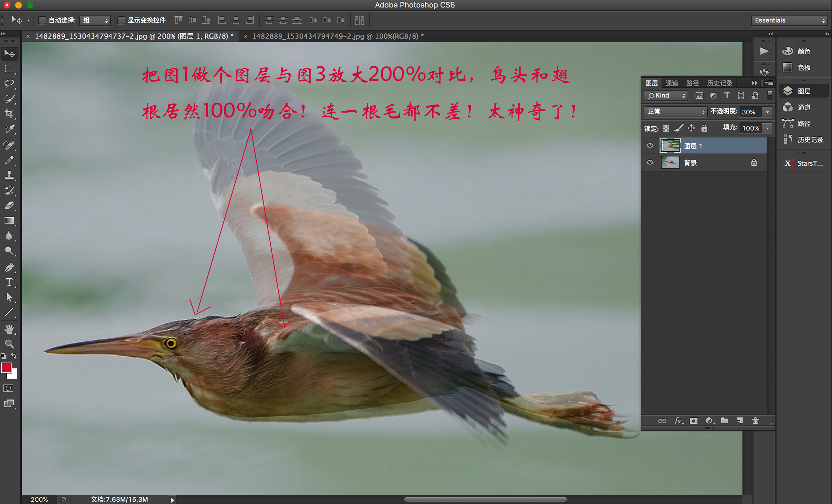The image size is (832, 504).
Task: Open the 颜色 panel button
Action: tap(804, 51)
